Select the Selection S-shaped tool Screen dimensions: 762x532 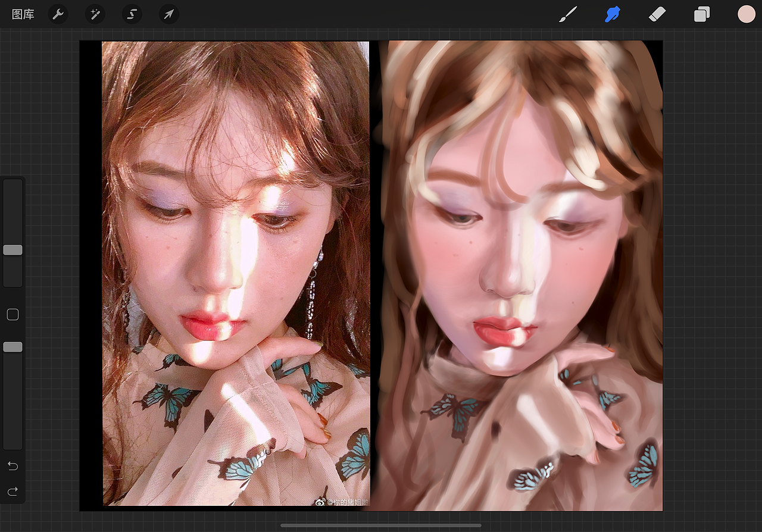pyautogui.click(x=132, y=14)
